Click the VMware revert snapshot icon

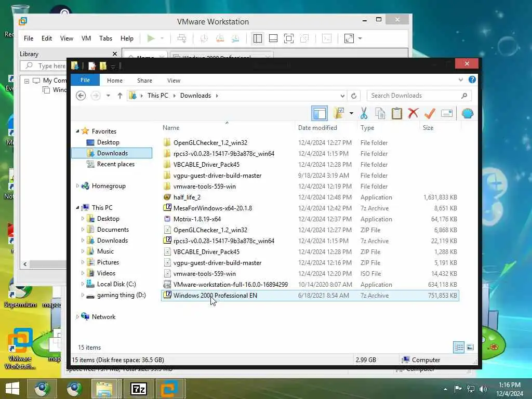click(x=220, y=38)
